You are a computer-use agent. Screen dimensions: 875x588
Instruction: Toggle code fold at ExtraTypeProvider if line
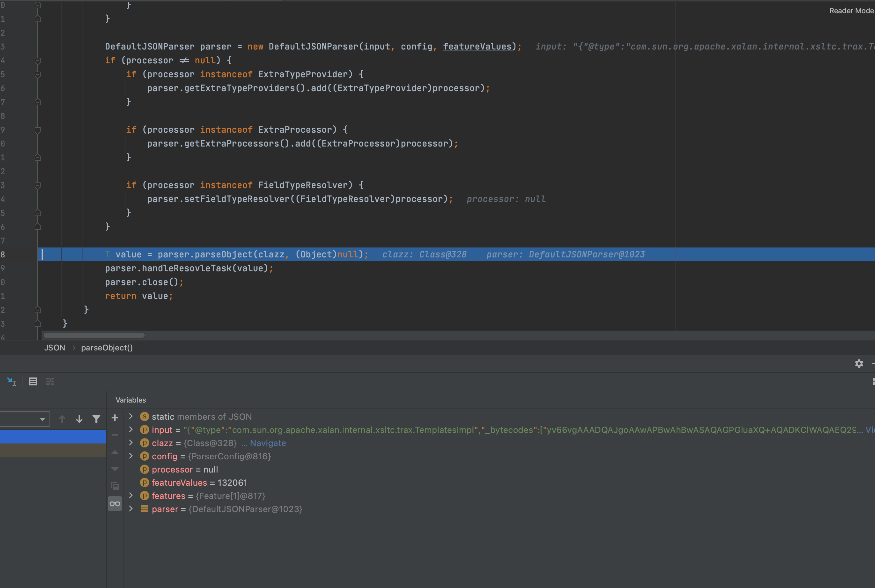point(38,74)
